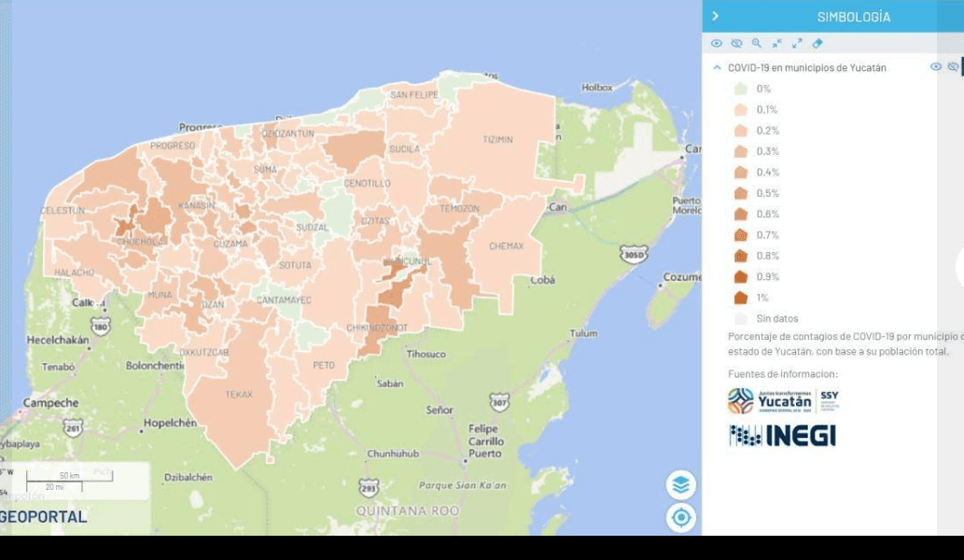Toggle visibility of COVID-19 en municipios layer
Screen dimensions: 964x560
click(936, 66)
